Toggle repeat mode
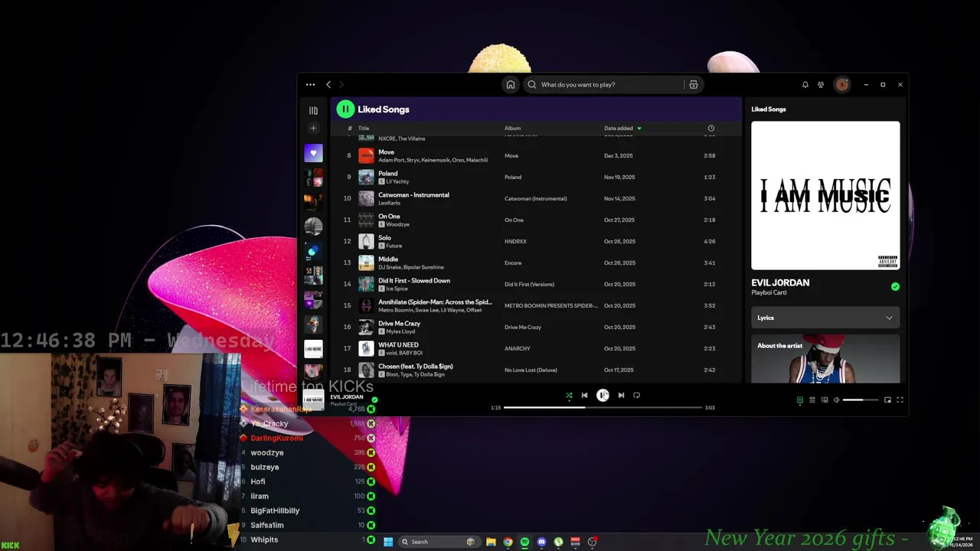 636,396
